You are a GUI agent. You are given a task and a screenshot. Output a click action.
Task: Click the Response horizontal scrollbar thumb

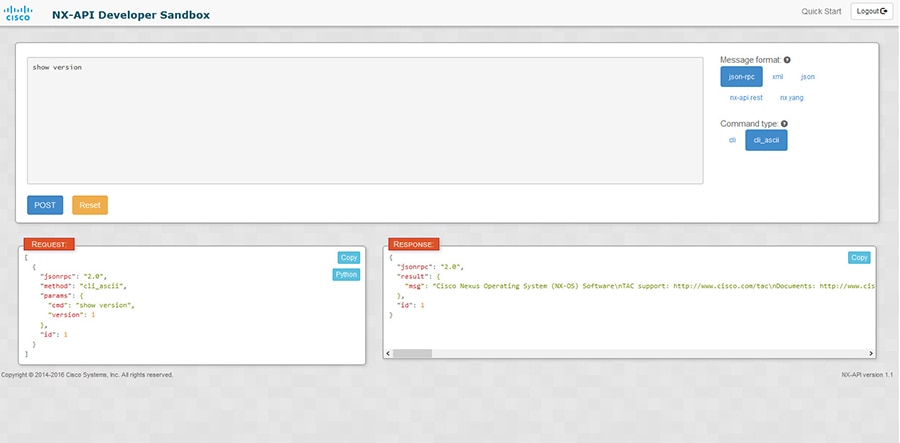tap(412, 353)
